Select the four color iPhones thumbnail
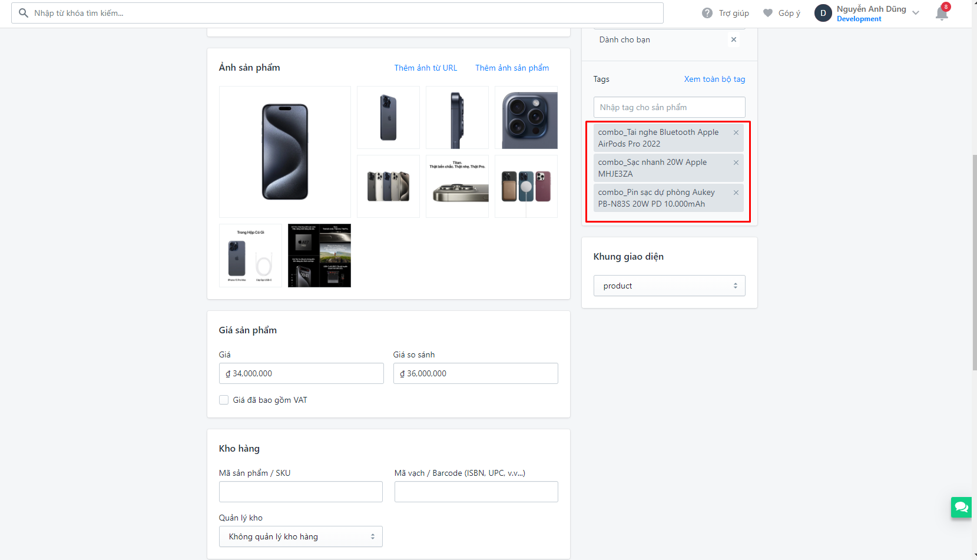 point(389,186)
